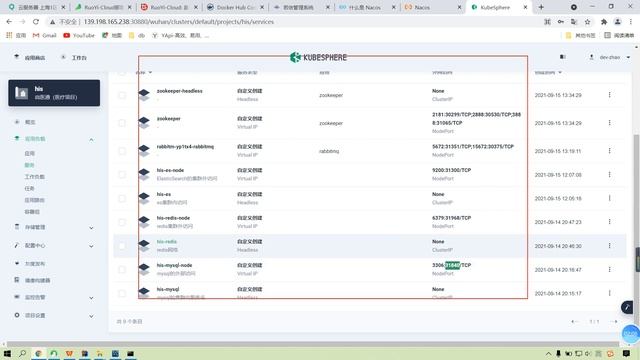Open the rabbitm-yp1tx4-rabbitmq service link
This screenshot has width=640, height=360.
185,147
